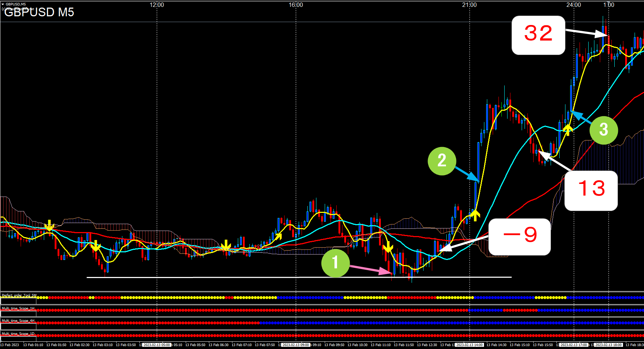Select the Multi_time_Scope_1D indicator label

coord(18,334)
